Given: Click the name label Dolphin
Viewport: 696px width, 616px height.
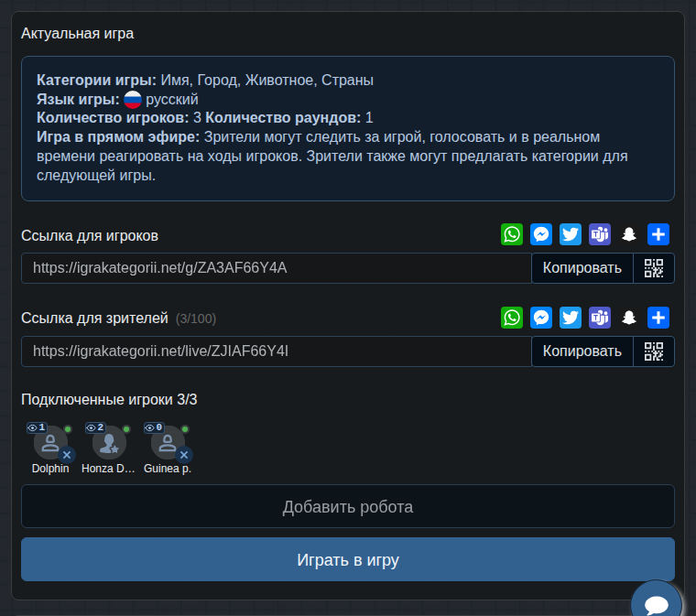Looking at the screenshot, I should tap(50, 469).
